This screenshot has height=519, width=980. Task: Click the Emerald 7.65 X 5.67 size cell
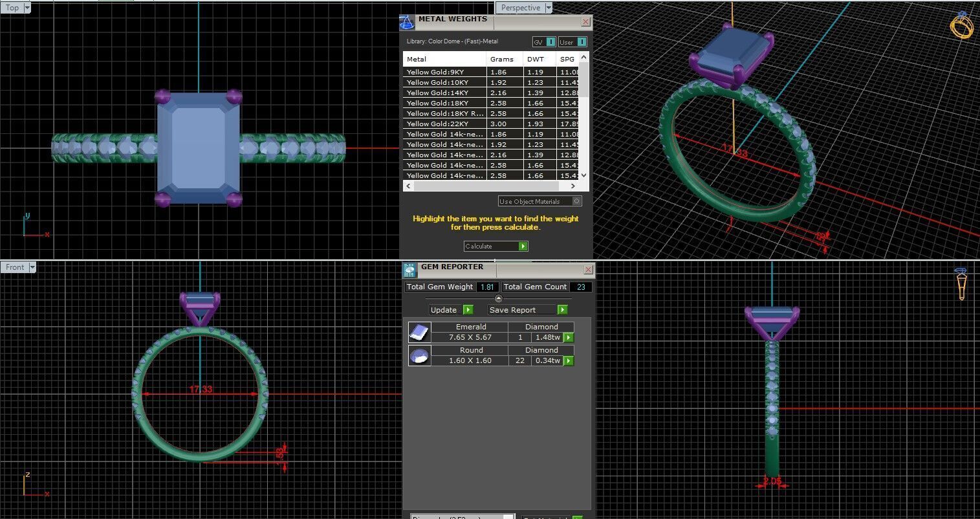(470, 337)
